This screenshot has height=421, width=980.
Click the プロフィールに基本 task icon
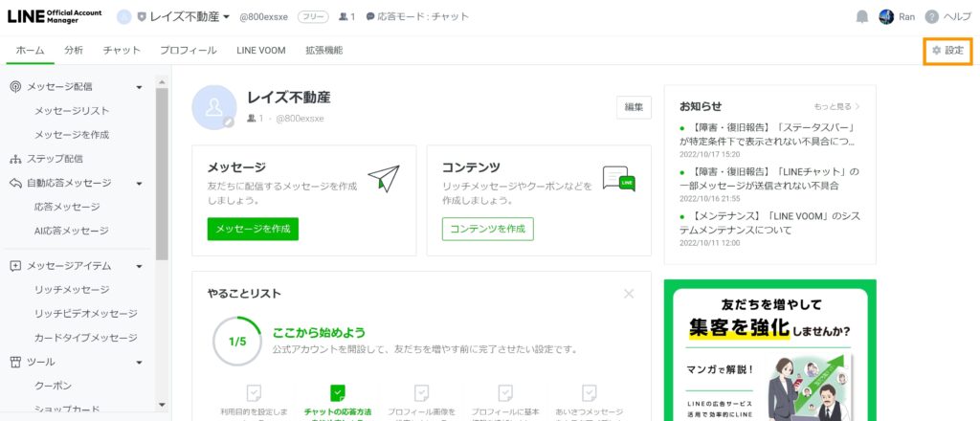(x=505, y=393)
